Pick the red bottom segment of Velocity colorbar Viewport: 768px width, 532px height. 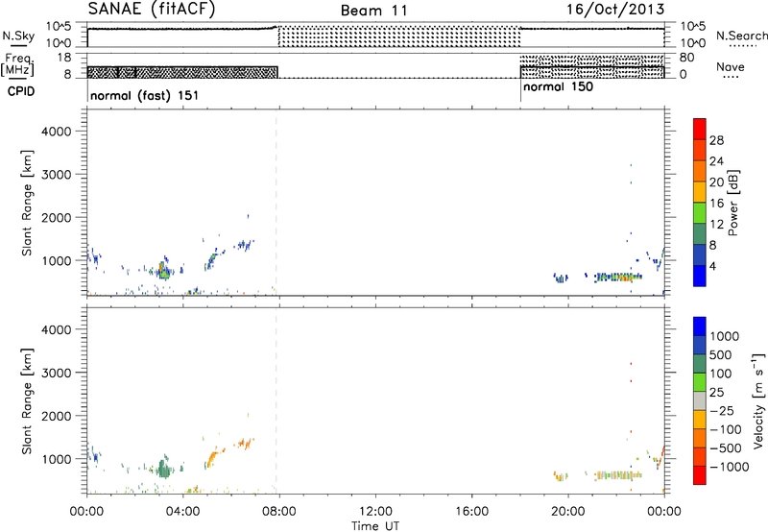[x=700, y=475]
